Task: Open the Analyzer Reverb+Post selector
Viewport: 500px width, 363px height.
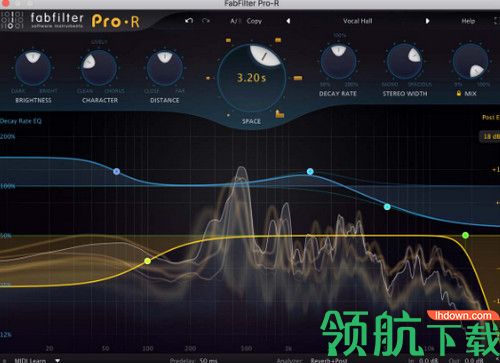Action: click(x=329, y=360)
